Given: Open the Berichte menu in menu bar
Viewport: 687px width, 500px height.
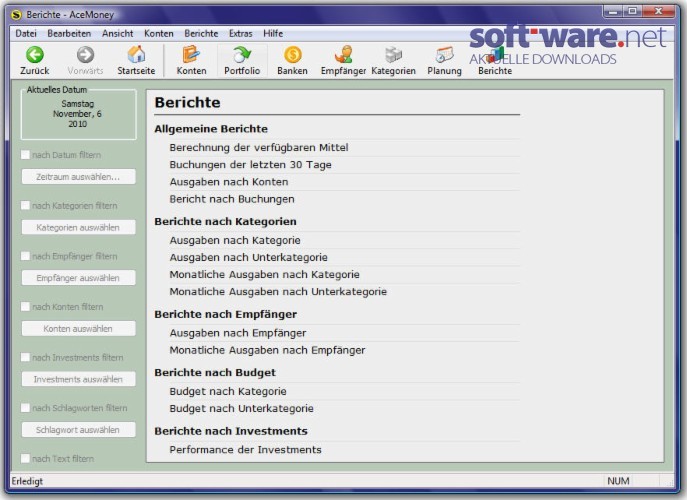Looking at the screenshot, I should point(201,33).
